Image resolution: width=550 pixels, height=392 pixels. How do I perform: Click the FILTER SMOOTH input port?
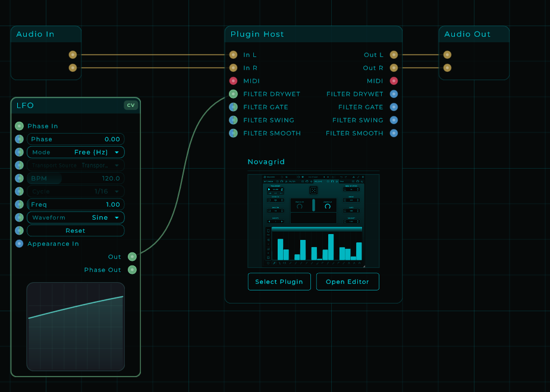[233, 133]
